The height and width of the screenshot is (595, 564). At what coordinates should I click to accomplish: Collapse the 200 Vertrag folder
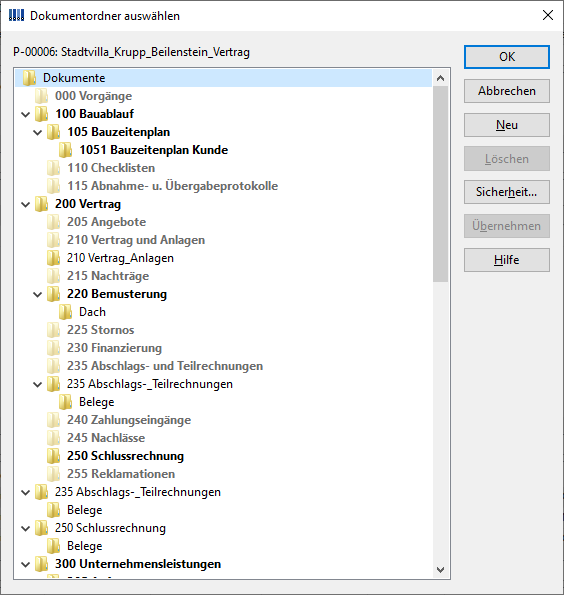pos(25,205)
